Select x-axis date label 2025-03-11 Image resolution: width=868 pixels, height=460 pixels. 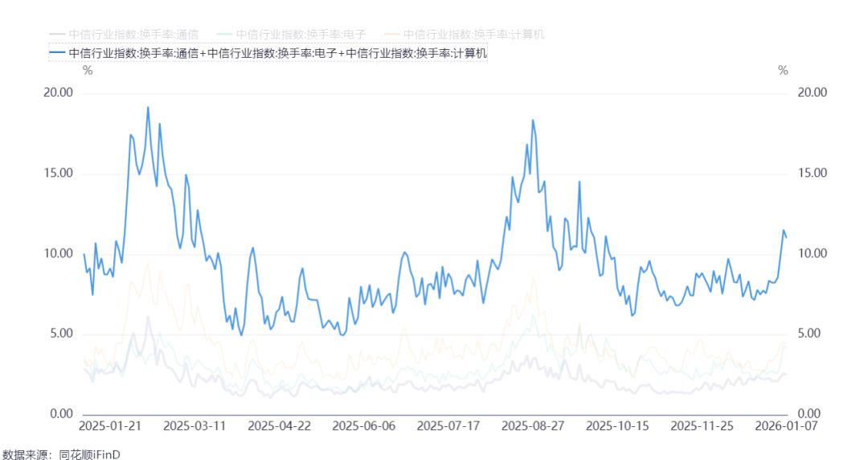pos(194,426)
